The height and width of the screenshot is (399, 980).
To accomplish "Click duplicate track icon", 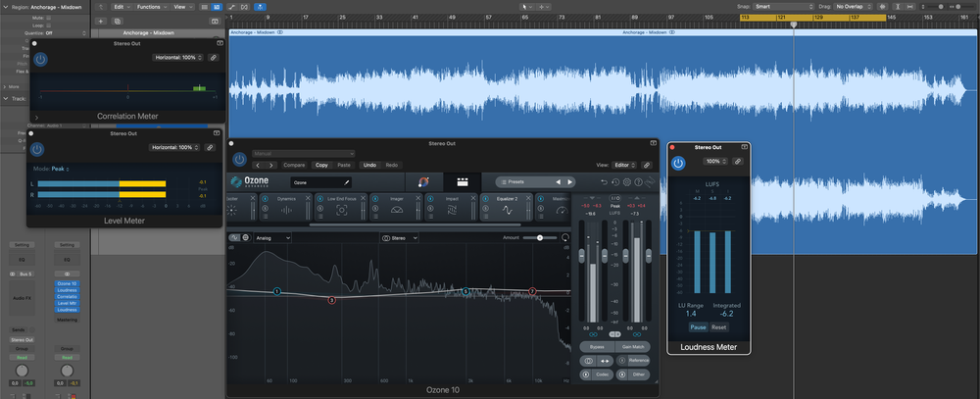I will [118, 21].
